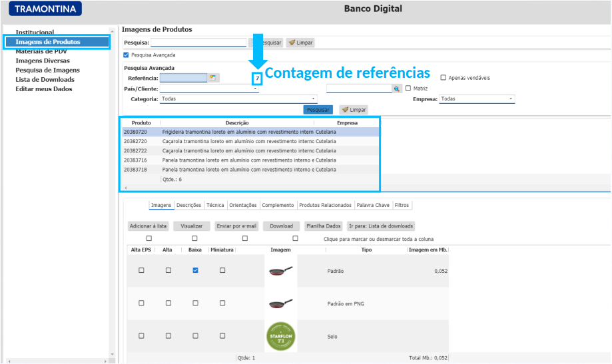Click Ir para: Lista de downloads
Viewport: 612px width, 364px height.
coord(381,226)
